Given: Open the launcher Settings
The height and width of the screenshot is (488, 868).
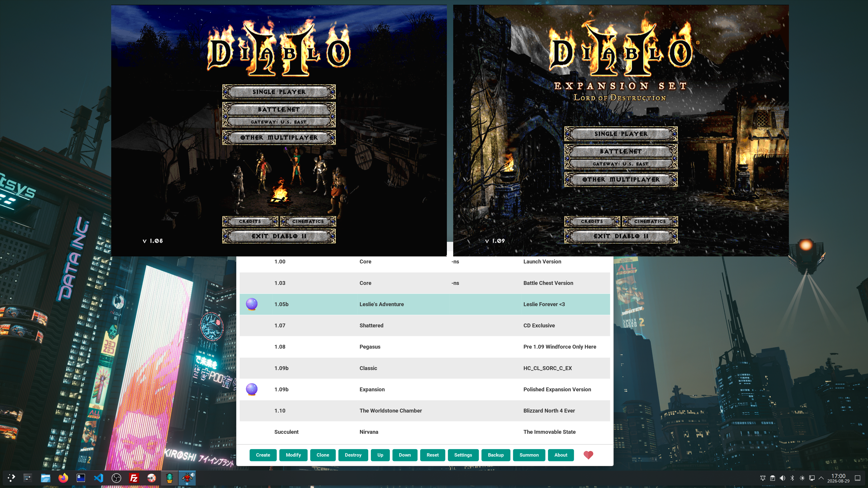Looking at the screenshot, I should click(x=463, y=455).
